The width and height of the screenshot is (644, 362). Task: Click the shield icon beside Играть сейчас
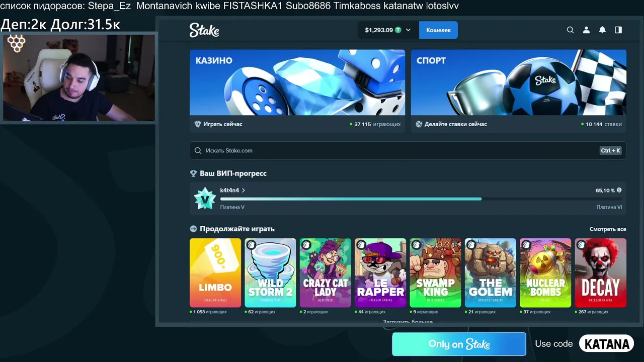tap(198, 124)
